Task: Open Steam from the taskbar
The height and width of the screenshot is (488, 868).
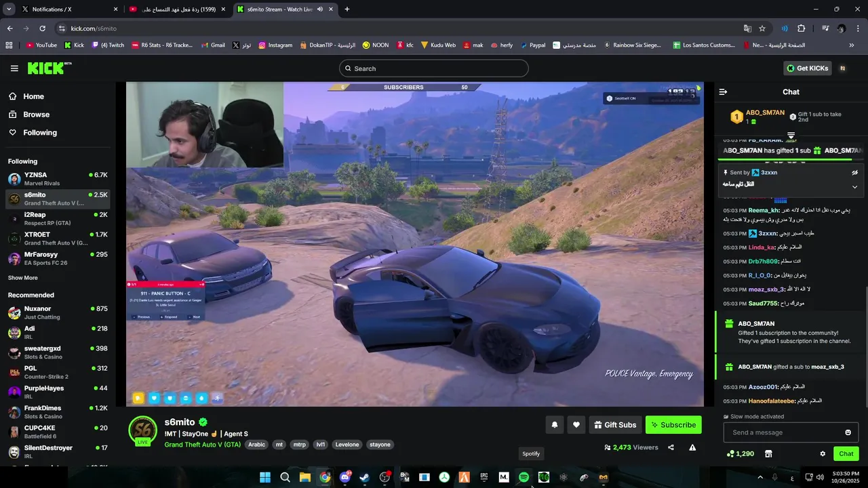Action: pyautogui.click(x=365, y=477)
